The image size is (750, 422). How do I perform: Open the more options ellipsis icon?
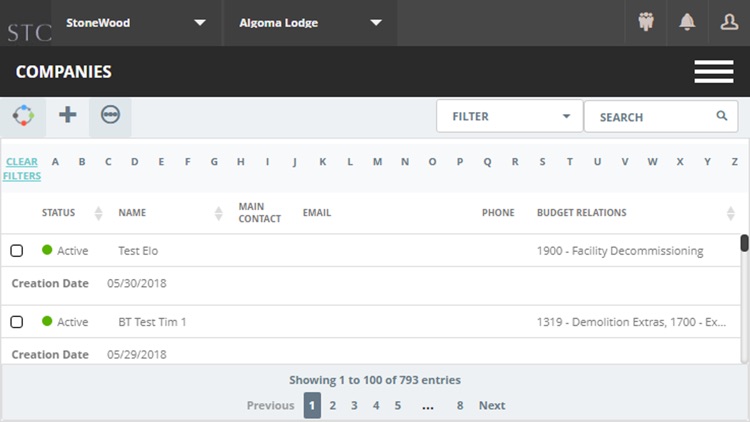(110, 115)
